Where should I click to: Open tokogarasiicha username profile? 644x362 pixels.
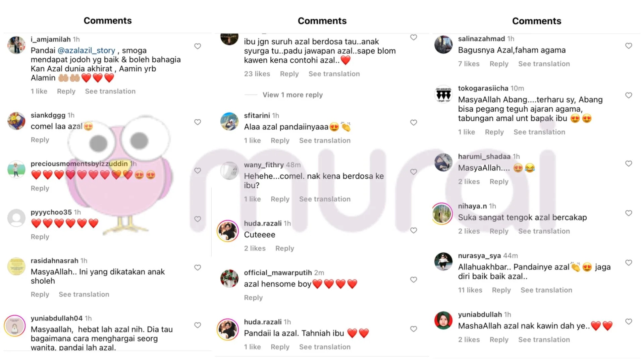click(483, 88)
